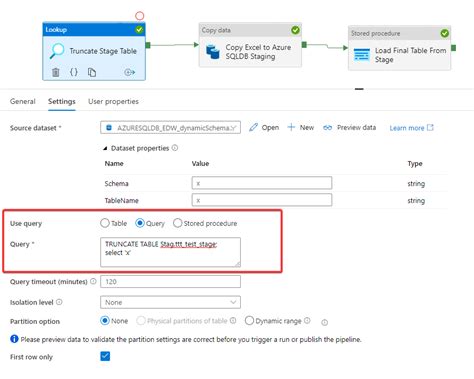Click the info icon beside Dataset properties
The width and height of the screenshot is (474, 379).
pyautogui.click(x=175, y=148)
